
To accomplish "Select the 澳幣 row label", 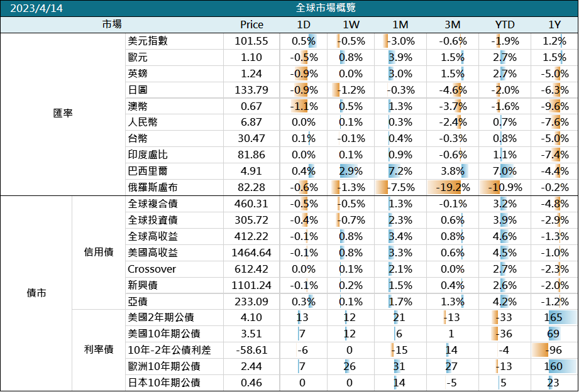I will [x=138, y=106].
